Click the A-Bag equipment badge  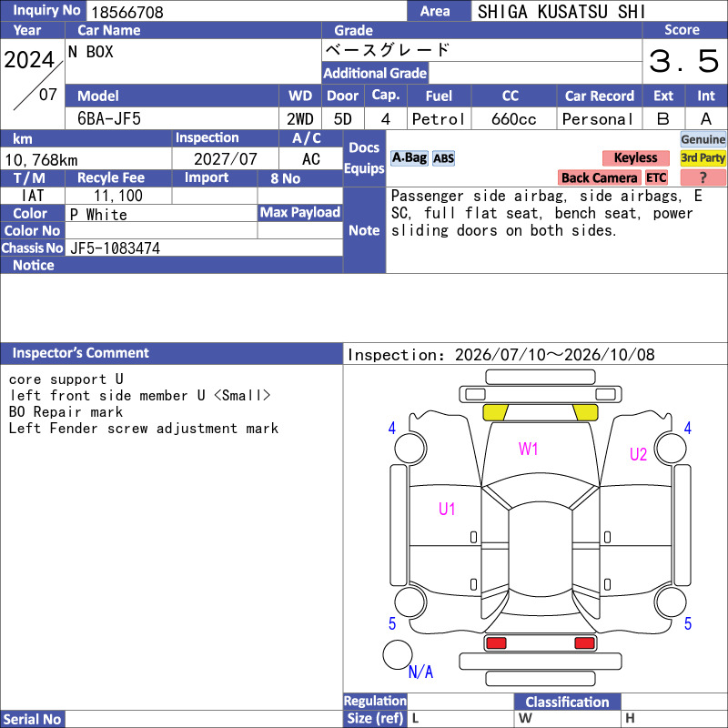pyautogui.click(x=409, y=158)
